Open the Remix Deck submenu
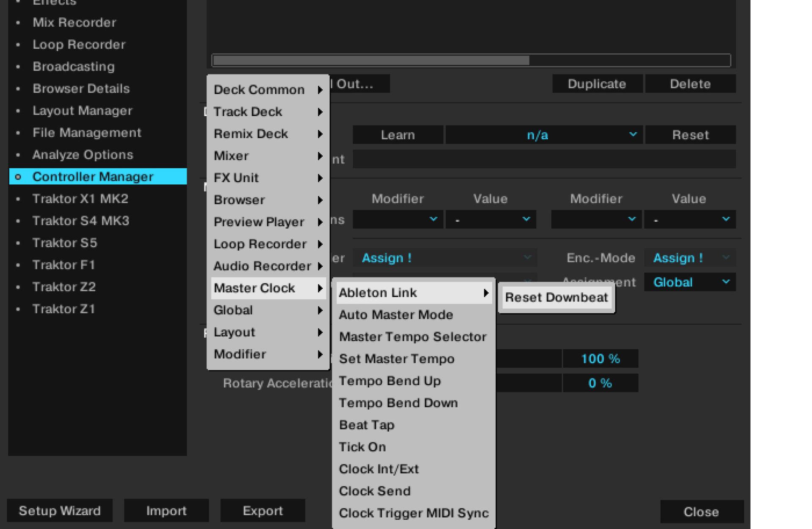 coord(268,134)
